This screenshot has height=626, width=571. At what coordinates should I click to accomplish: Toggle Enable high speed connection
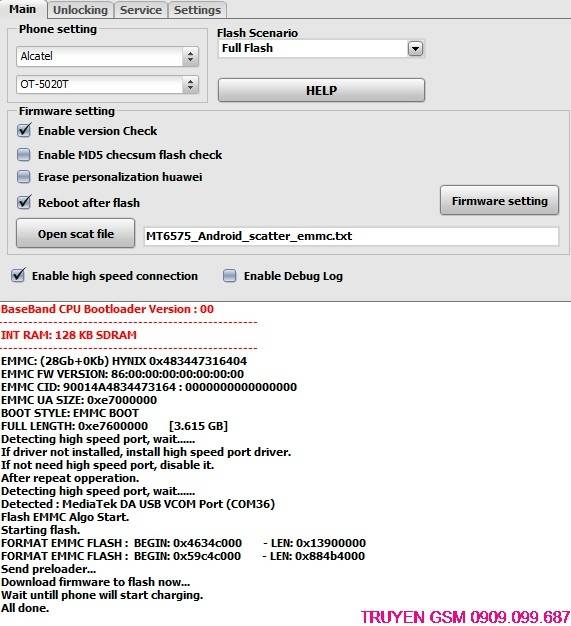pos(18,275)
